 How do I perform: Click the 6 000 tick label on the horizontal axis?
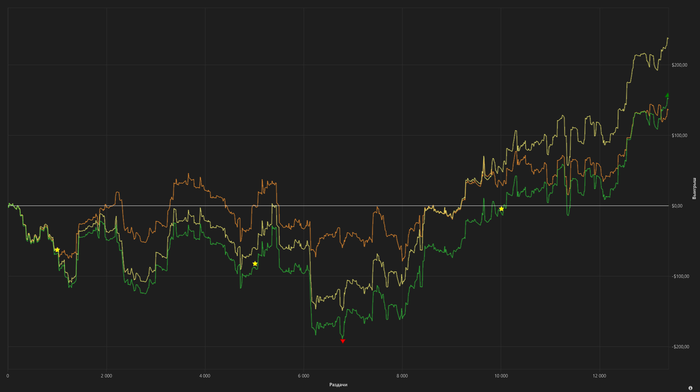pyautogui.click(x=304, y=376)
